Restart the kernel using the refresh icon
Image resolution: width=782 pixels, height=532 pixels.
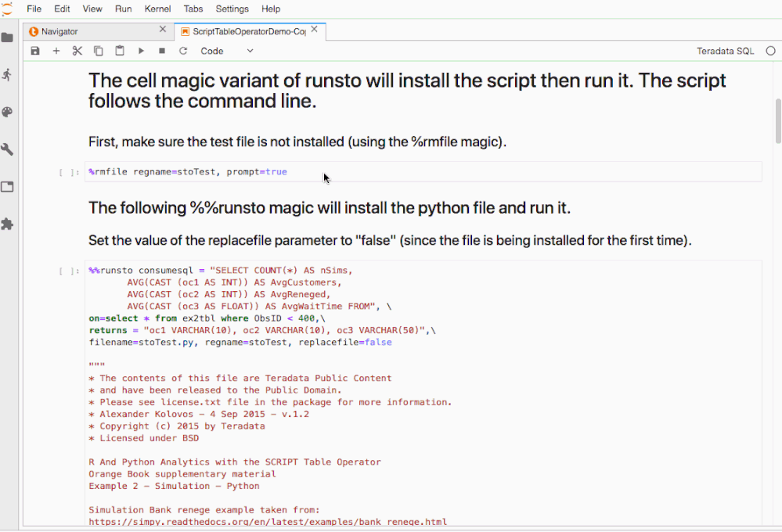click(x=183, y=51)
